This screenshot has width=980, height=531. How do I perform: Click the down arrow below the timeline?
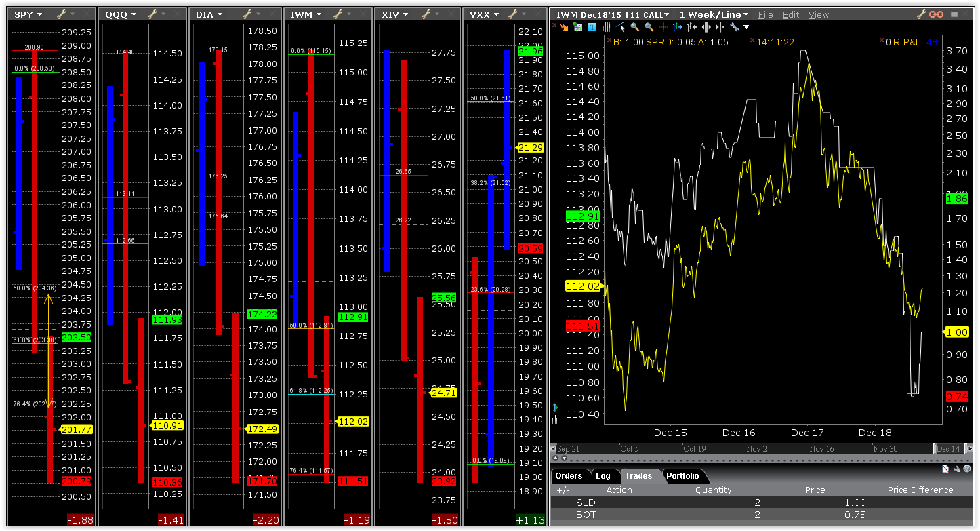564,458
